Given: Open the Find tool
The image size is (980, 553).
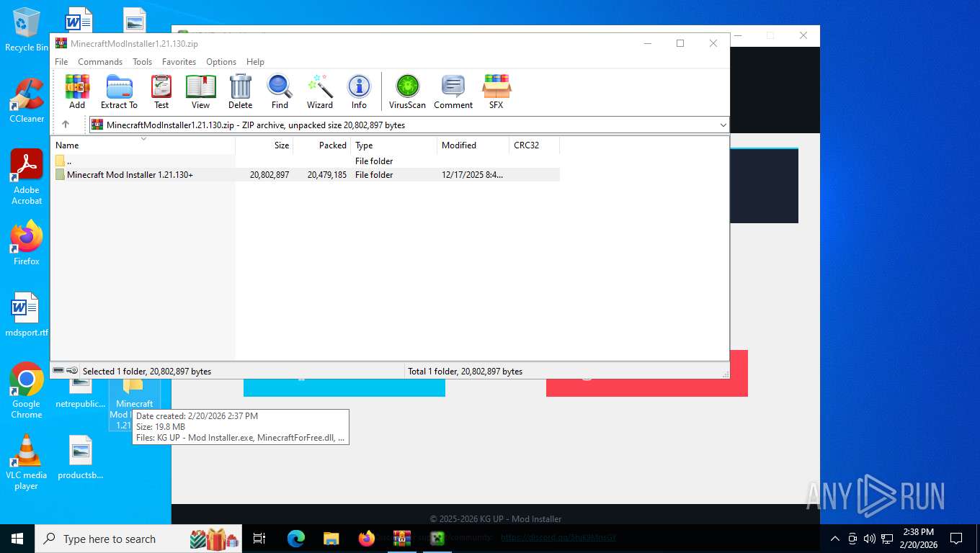Looking at the screenshot, I should [x=280, y=91].
